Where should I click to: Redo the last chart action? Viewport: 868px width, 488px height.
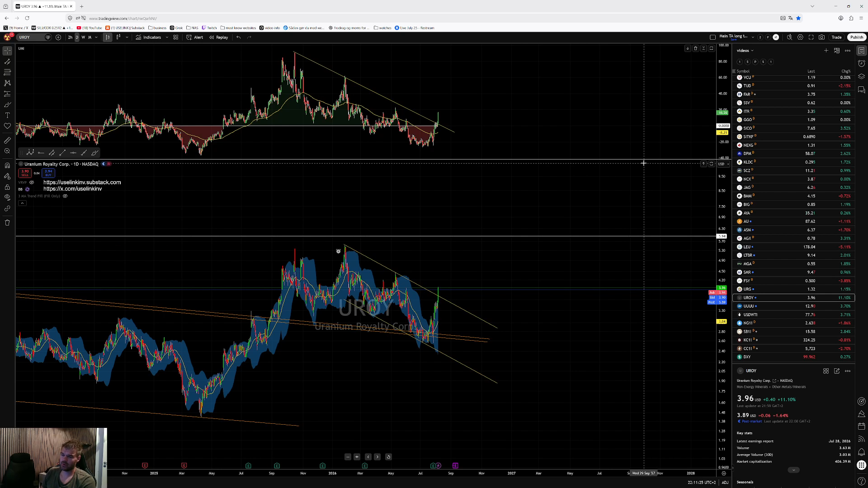click(249, 38)
